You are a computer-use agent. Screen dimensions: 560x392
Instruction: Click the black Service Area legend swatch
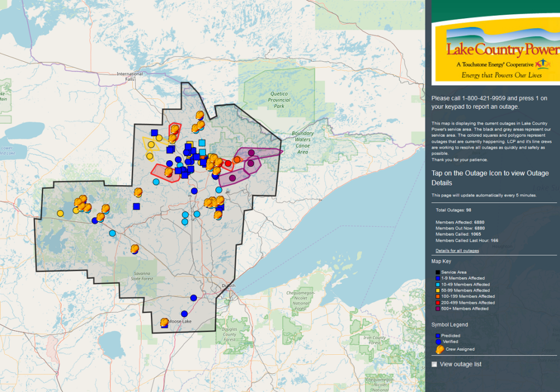click(x=438, y=272)
